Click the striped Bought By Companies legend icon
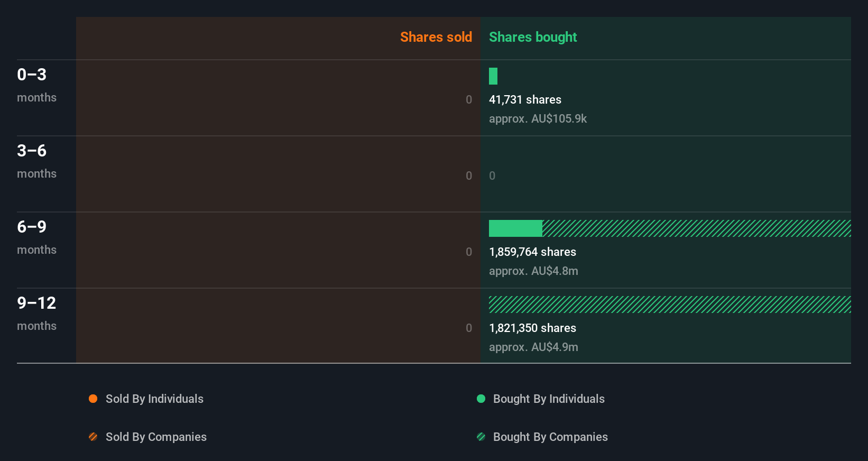Screen dimensions: 868x461 point(481,437)
